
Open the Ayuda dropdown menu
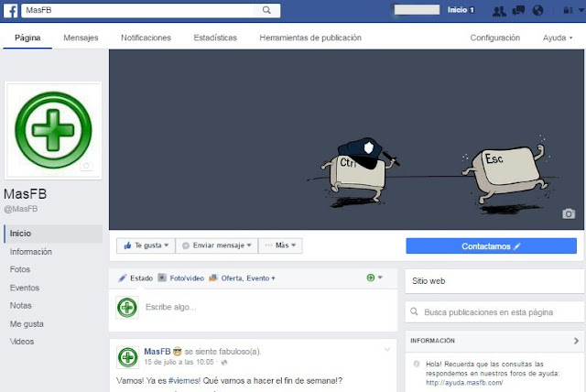click(558, 38)
